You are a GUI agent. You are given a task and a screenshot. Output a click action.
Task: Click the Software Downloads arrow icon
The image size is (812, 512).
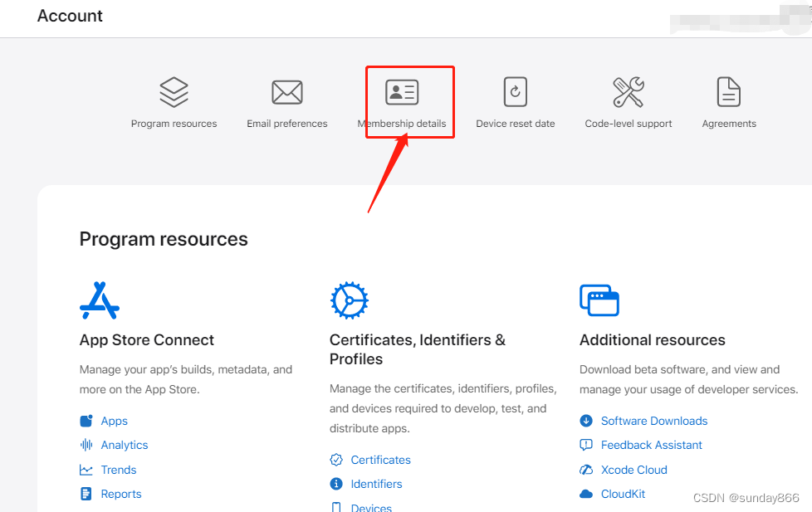pyautogui.click(x=585, y=421)
